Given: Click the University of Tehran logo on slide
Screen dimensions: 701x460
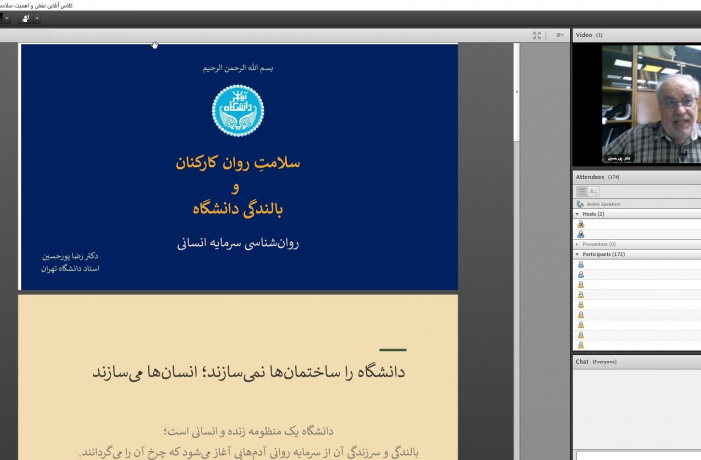Looking at the screenshot, I should tap(238, 110).
